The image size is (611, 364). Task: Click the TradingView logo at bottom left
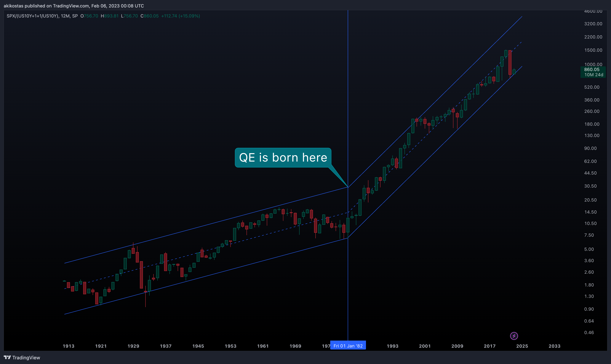click(22, 358)
